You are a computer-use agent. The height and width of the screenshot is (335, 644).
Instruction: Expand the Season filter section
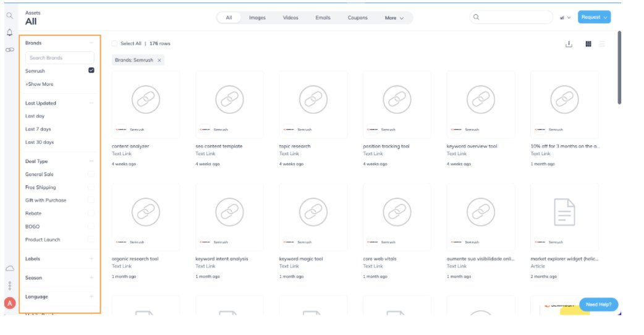91,278
